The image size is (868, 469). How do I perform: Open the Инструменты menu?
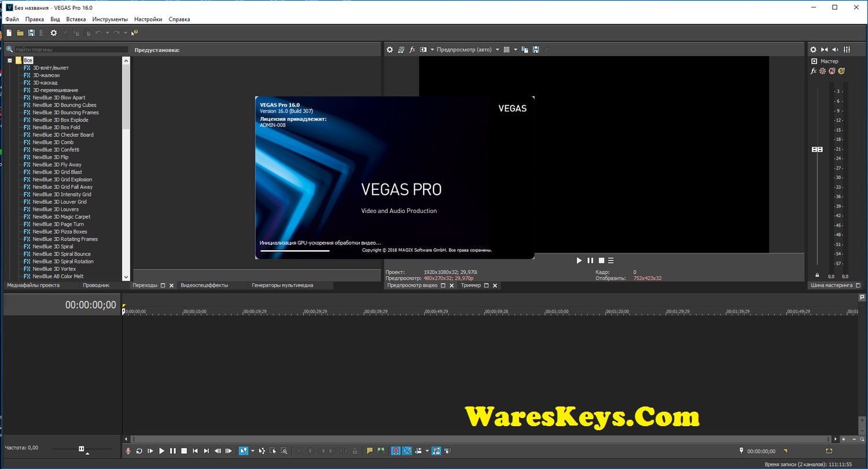coord(110,19)
